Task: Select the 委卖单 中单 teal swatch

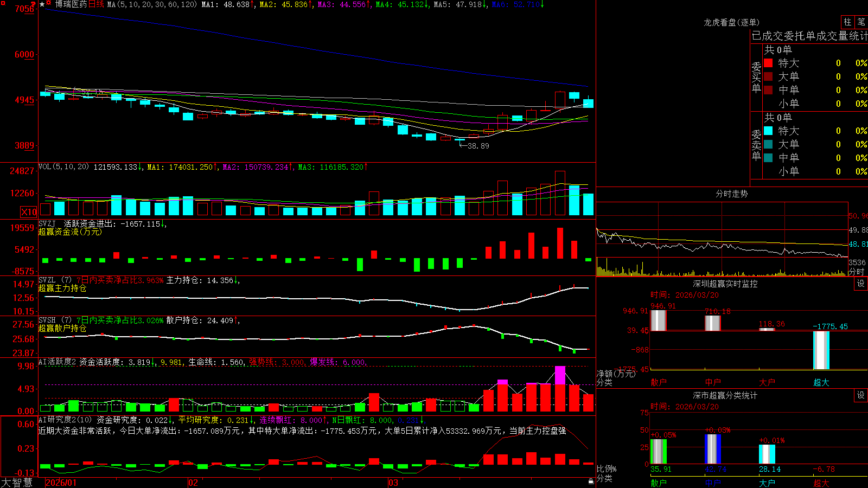Action: [x=768, y=158]
